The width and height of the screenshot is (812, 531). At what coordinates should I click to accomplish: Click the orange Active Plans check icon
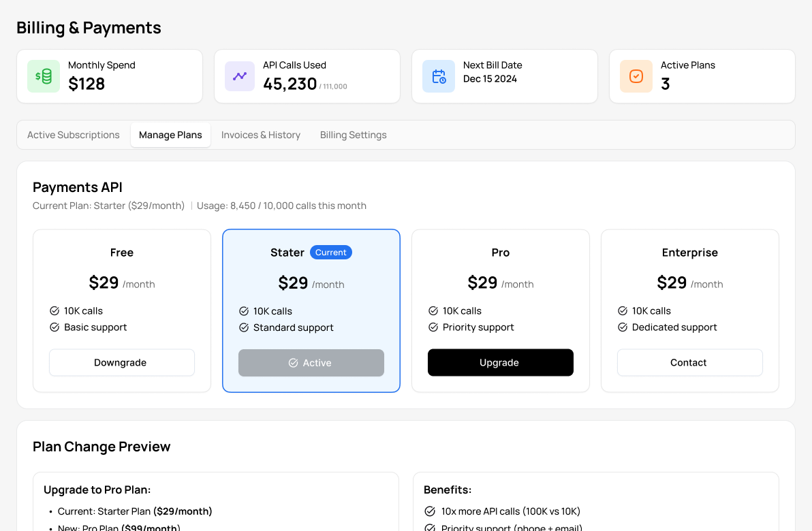(636, 76)
